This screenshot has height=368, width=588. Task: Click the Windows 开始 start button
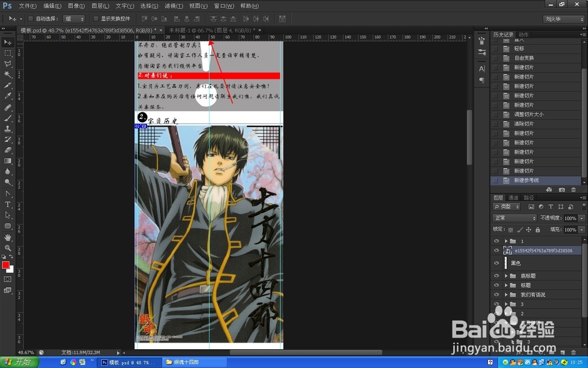pos(19,362)
